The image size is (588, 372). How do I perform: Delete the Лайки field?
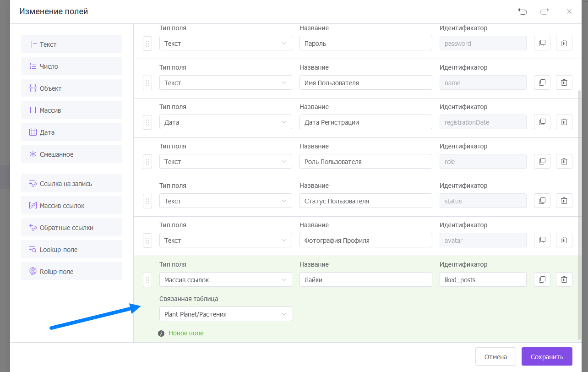[x=564, y=279]
